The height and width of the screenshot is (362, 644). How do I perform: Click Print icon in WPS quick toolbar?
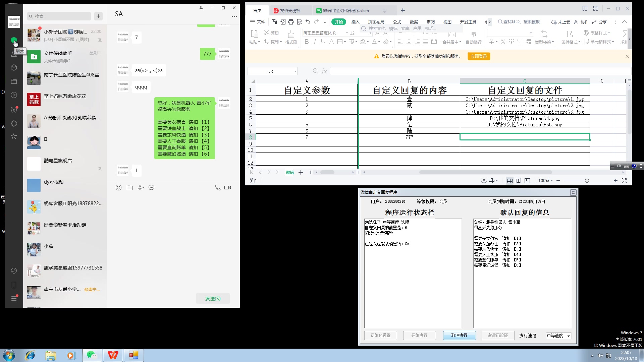291,22
